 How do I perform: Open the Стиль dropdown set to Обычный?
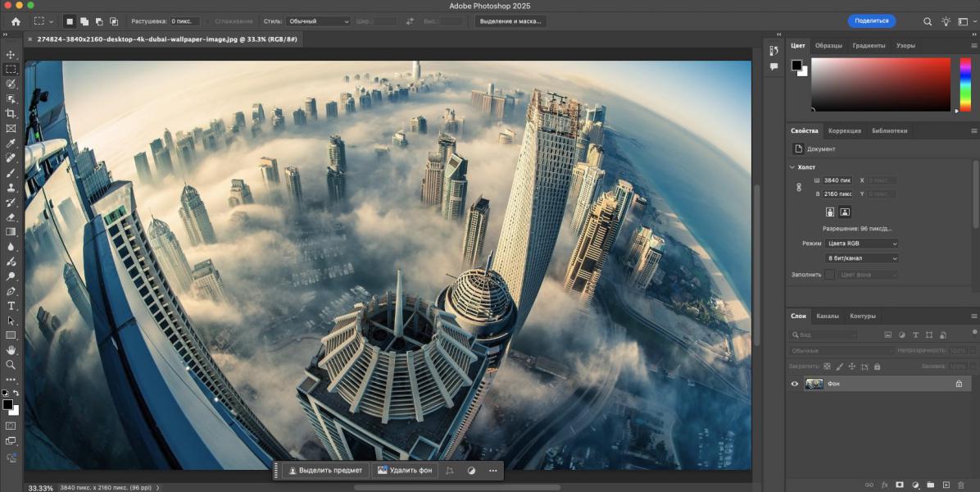(x=318, y=21)
